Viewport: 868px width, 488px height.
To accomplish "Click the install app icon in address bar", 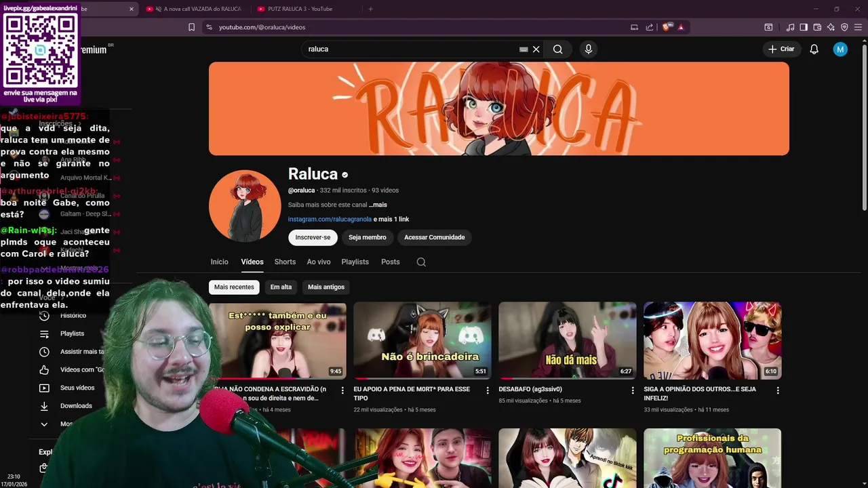I will point(634,27).
